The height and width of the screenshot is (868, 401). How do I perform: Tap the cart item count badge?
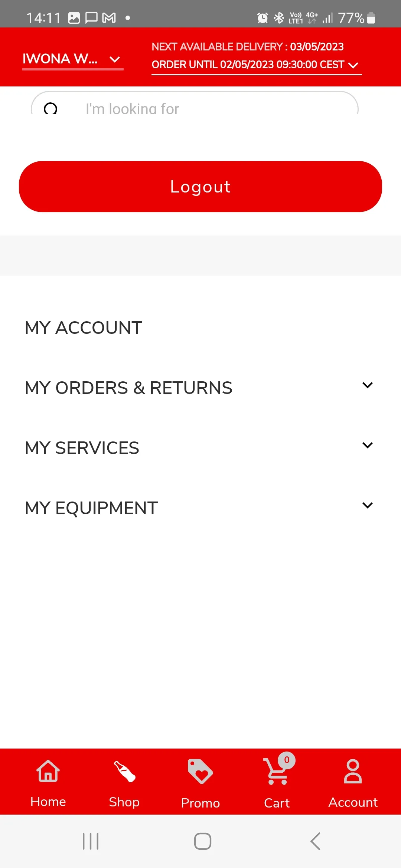tap(287, 760)
